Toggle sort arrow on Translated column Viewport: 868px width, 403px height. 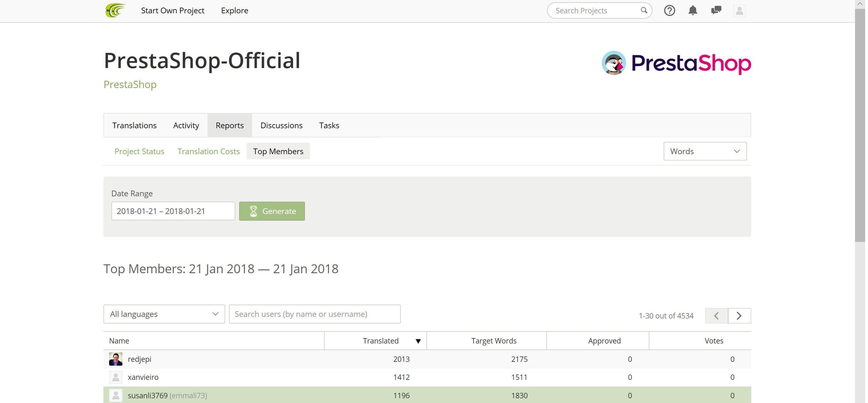[418, 341]
